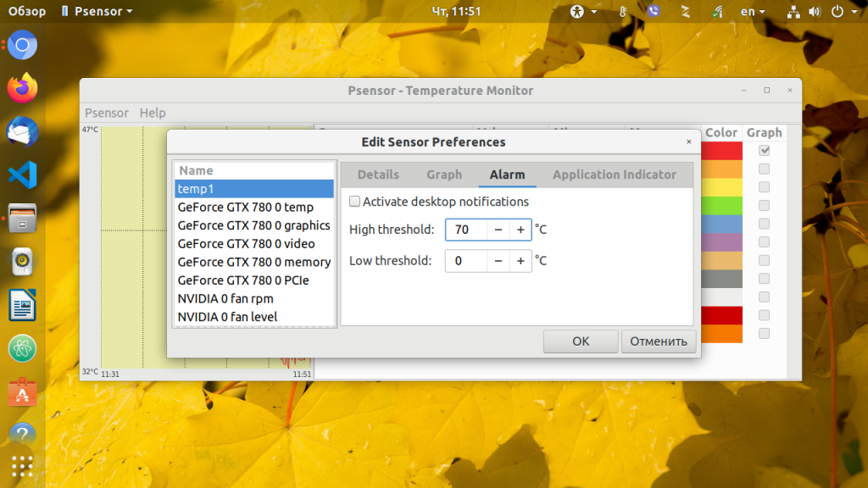Viewport: 868px width, 488px height.
Task: Check the Graph checkbox beside the light orange swatch
Action: (x=764, y=169)
